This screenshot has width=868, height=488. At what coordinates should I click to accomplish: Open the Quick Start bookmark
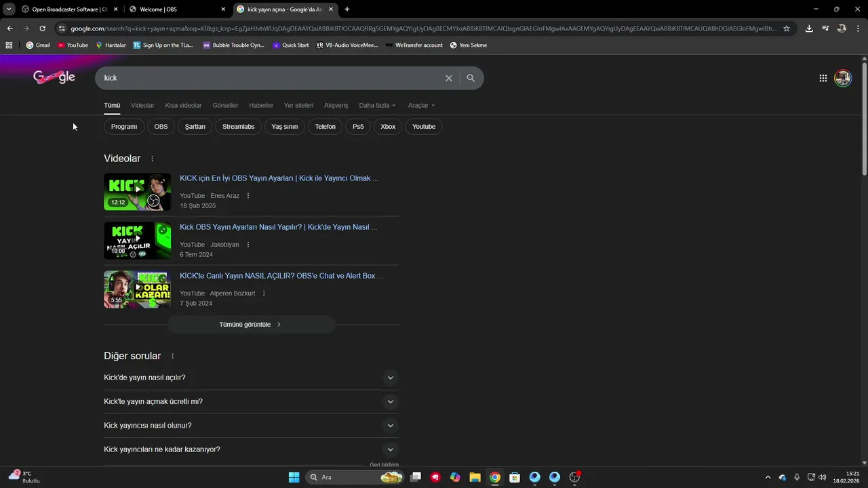coord(291,45)
